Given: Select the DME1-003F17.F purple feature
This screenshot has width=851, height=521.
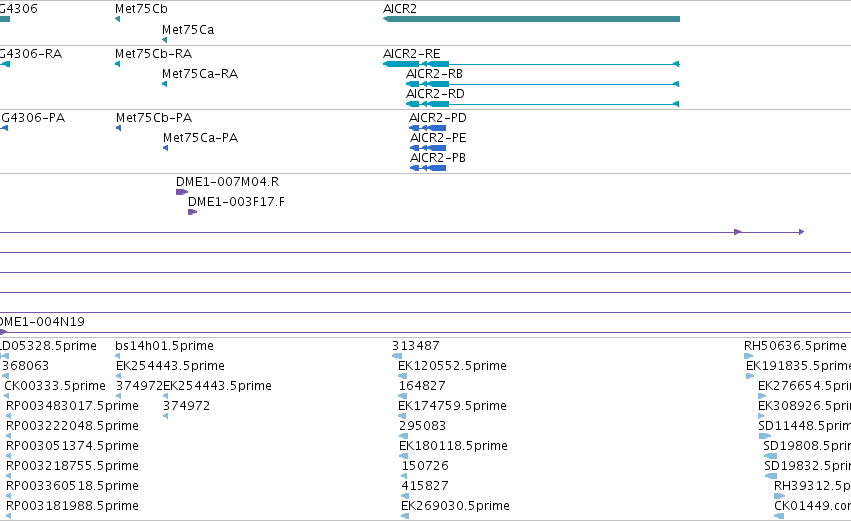Looking at the screenshot, I should [x=192, y=212].
